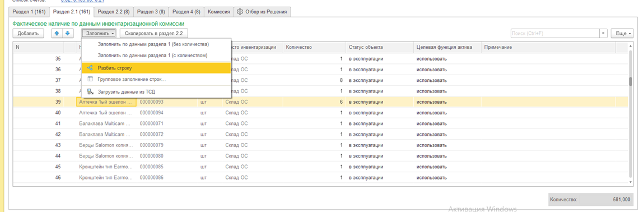Select Загрузить данные из ТСД menu entry

156,92
